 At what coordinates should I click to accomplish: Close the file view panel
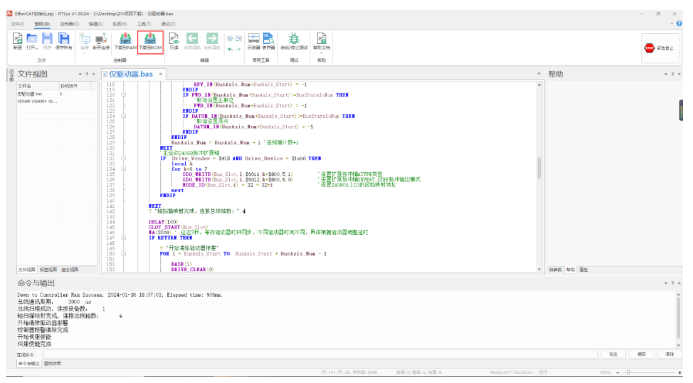(93, 74)
